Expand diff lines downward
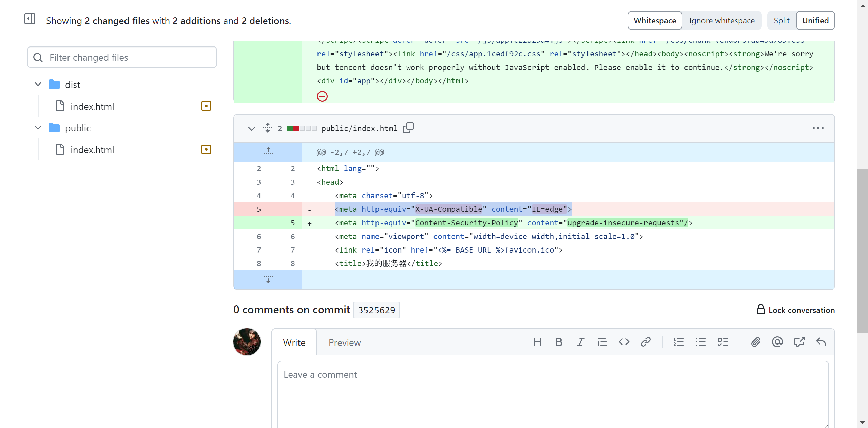 (x=268, y=280)
